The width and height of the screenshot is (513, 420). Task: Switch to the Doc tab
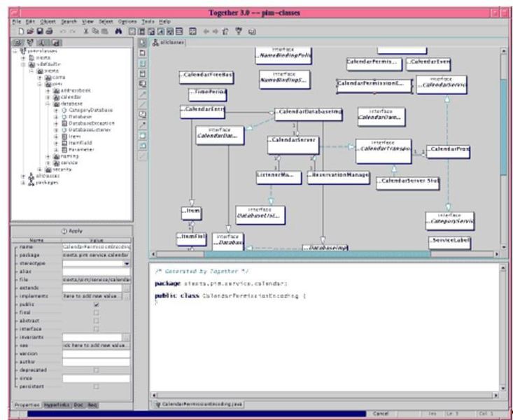tap(78, 405)
